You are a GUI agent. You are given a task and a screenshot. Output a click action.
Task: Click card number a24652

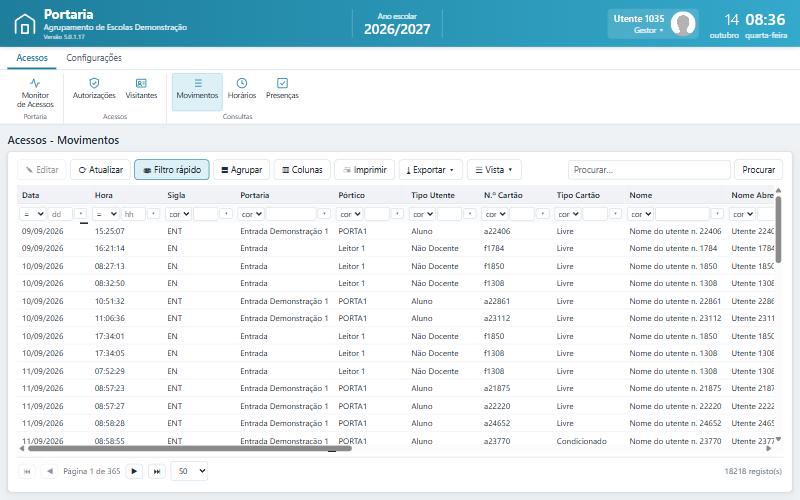click(496, 423)
